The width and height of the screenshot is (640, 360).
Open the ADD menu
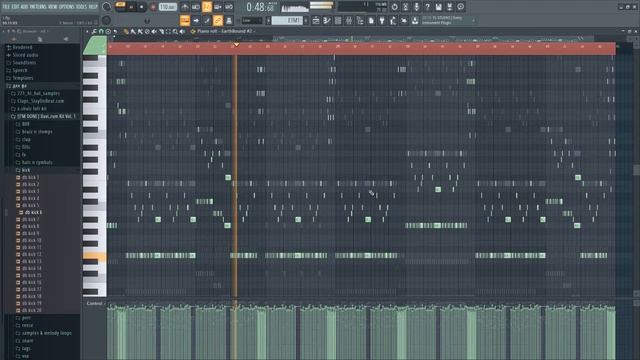pos(24,7)
